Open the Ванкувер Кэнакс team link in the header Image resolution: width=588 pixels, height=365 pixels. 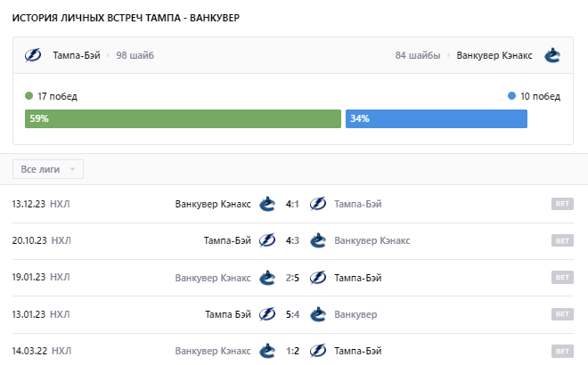494,55
